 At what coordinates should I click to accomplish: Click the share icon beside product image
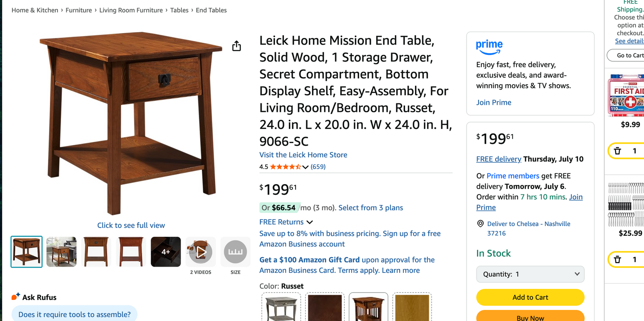click(x=237, y=46)
